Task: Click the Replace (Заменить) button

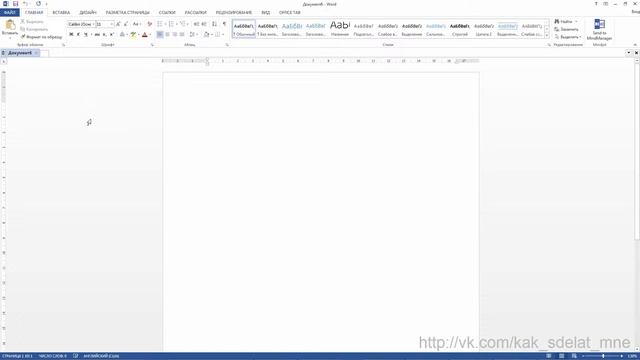Action: pyautogui.click(x=566, y=29)
